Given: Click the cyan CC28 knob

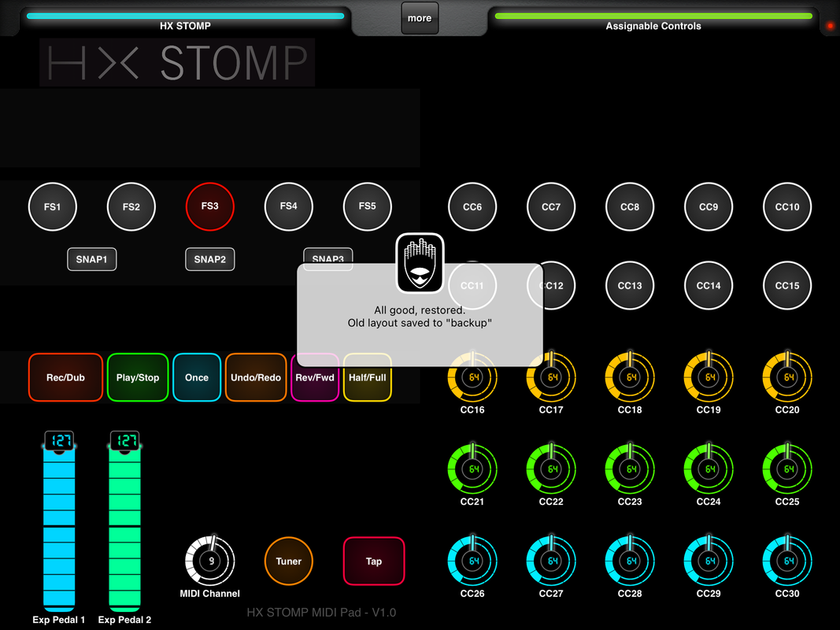Looking at the screenshot, I should (x=630, y=561).
